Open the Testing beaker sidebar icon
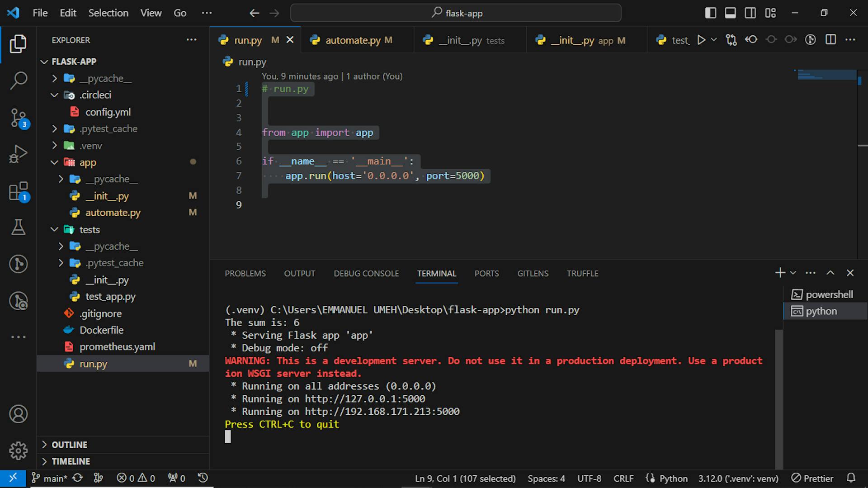 pyautogui.click(x=18, y=227)
